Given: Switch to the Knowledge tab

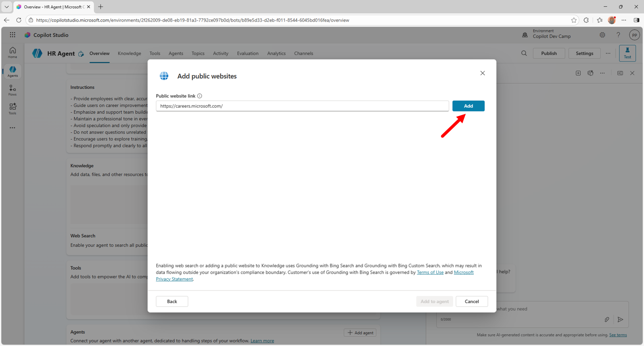Looking at the screenshot, I should (130, 54).
